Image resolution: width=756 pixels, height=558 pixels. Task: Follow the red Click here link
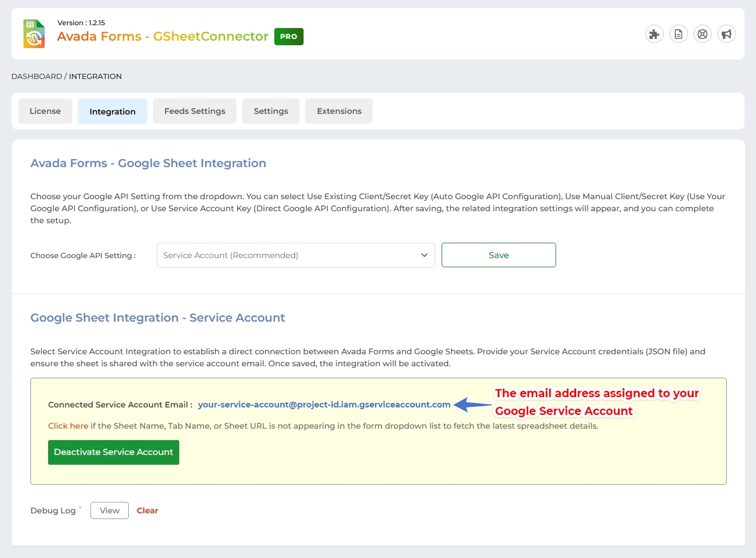point(68,426)
